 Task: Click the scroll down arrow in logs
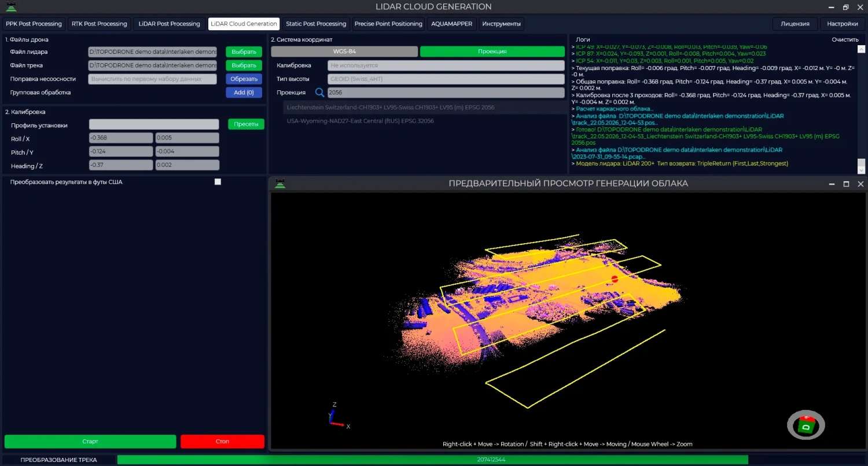click(x=861, y=170)
